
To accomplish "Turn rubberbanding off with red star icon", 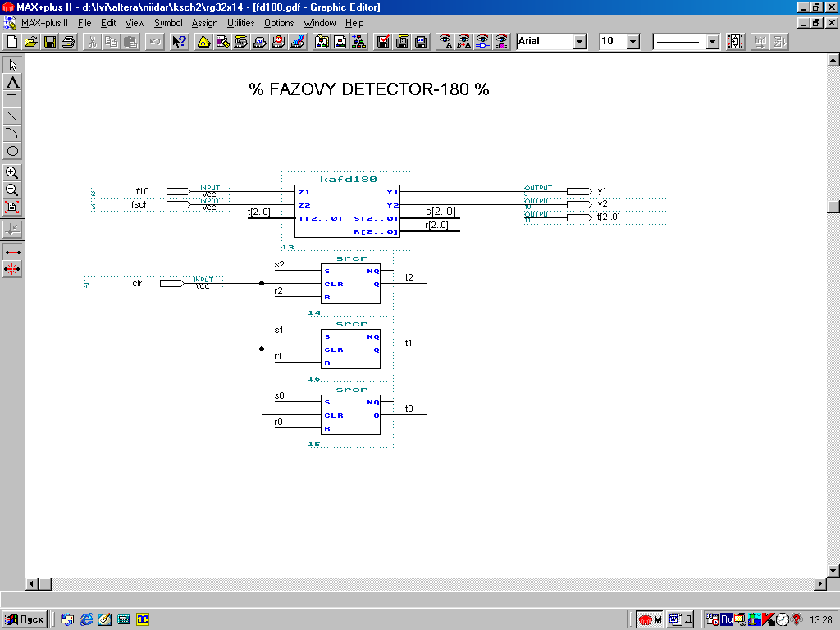I will (x=12, y=269).
